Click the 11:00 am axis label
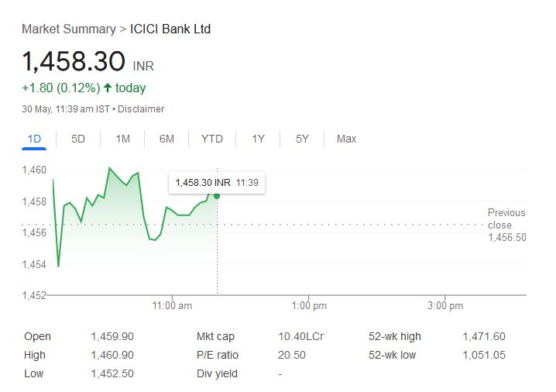 pyautogui.click(x=173, y=306)
